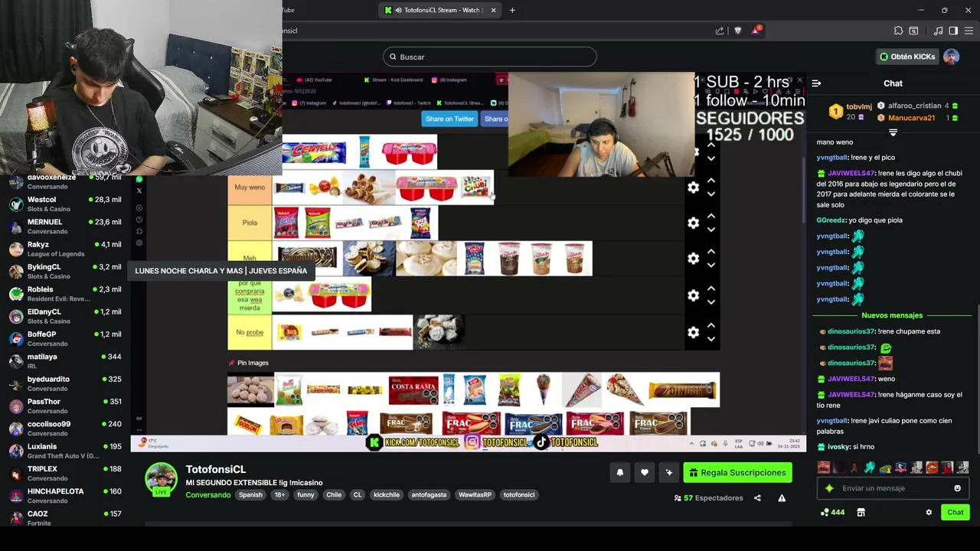Collapse the chat panel with arrow icon
The height and width of the screenshot is (551, 980).
tap(816, 83)
